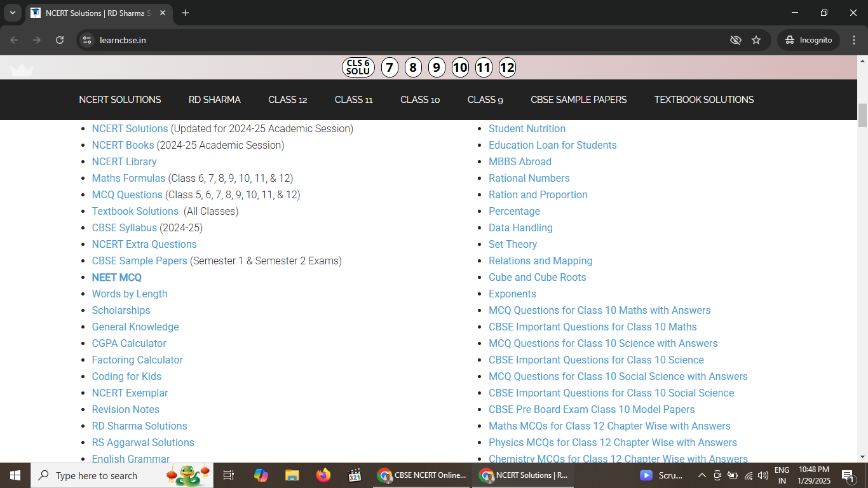Open Windows Start menu
This screenshot has height=488, width=868.
pyautogui.click(x=15, y=475)
